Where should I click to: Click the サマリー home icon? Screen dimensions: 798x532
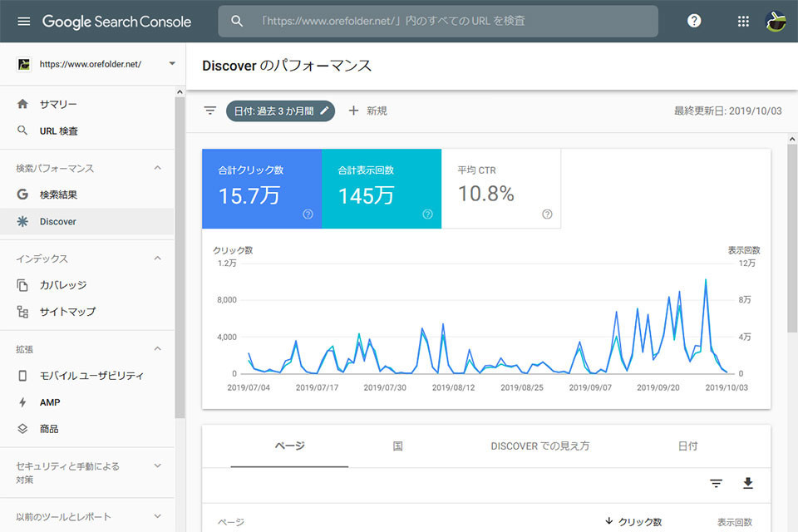pyautogui.click(x=22, y=104)
